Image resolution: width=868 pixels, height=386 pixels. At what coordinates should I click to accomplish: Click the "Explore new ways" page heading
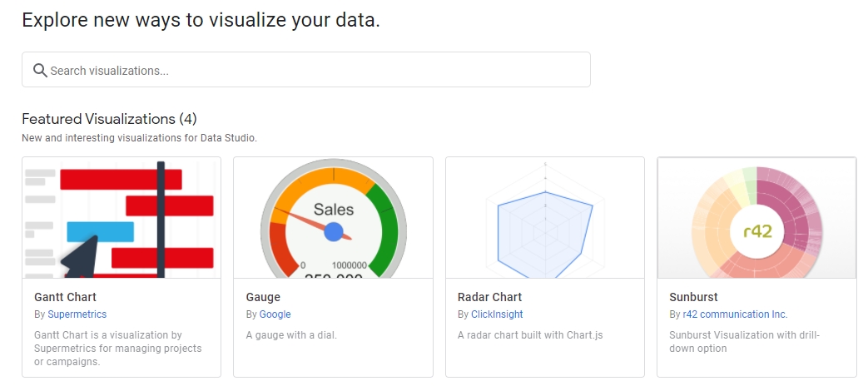[x=201, y=20]
